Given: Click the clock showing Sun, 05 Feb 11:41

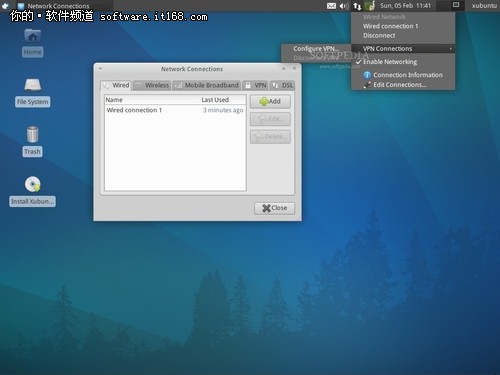Looking at the screenshot, I should click(405, 6).
